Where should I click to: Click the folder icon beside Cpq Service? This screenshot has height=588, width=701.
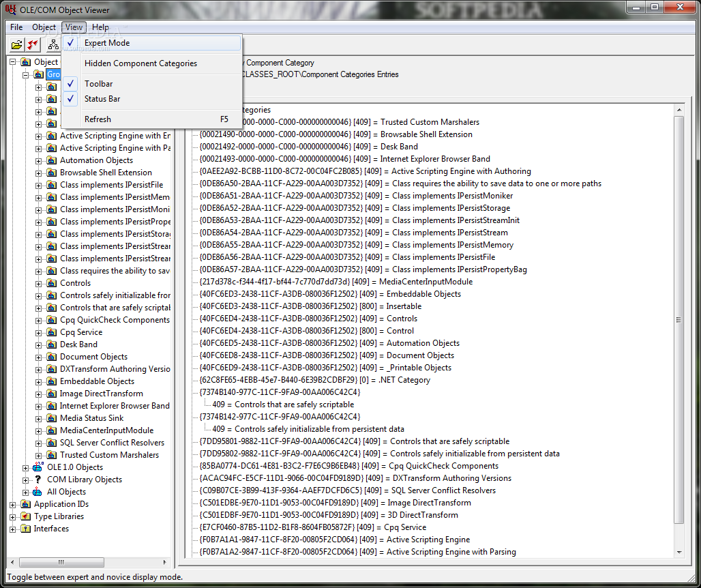click(x=52, y=332)
